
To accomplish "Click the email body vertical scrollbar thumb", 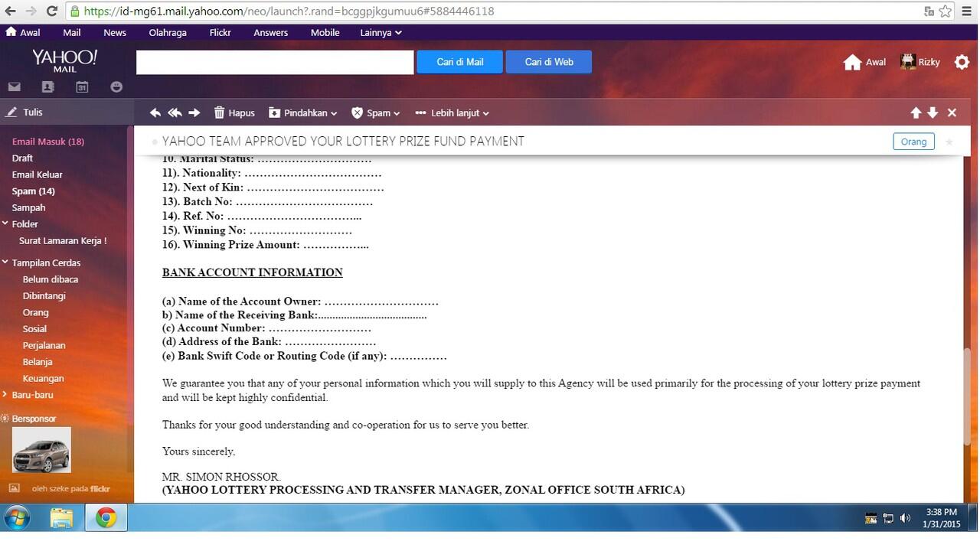I will tap(968, 396).
